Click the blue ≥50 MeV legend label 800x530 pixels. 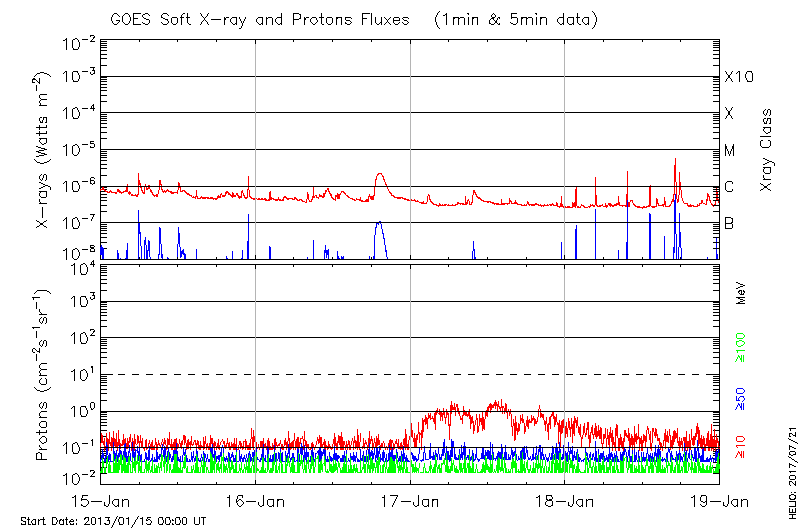tap(742, 398)
